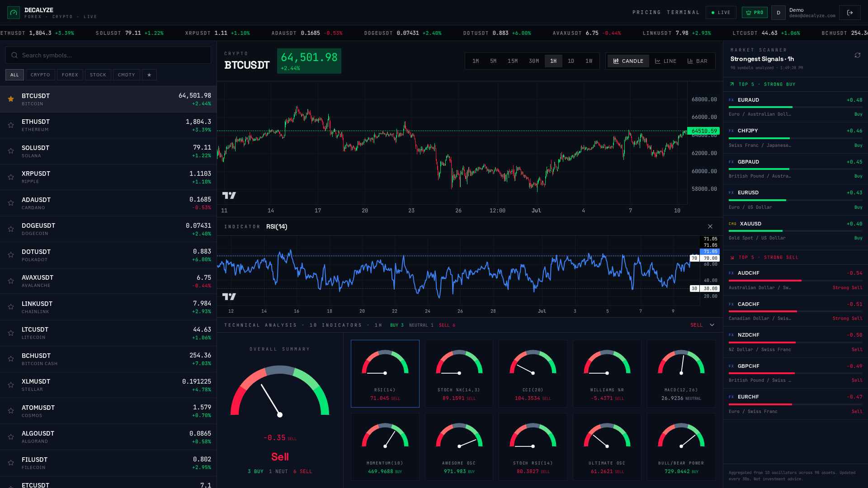Open the CCI(20) gauge card
Screen dimensions: 868x488
[533, 374]
